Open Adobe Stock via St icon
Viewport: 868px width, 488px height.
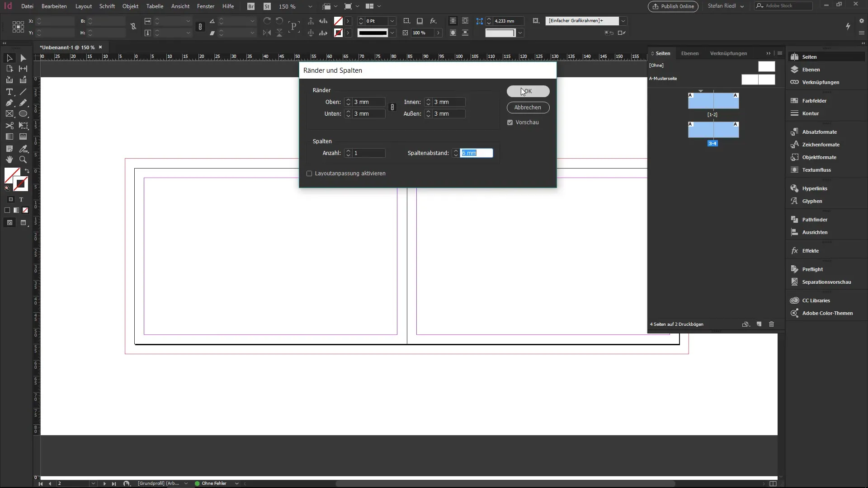[267, 6]
